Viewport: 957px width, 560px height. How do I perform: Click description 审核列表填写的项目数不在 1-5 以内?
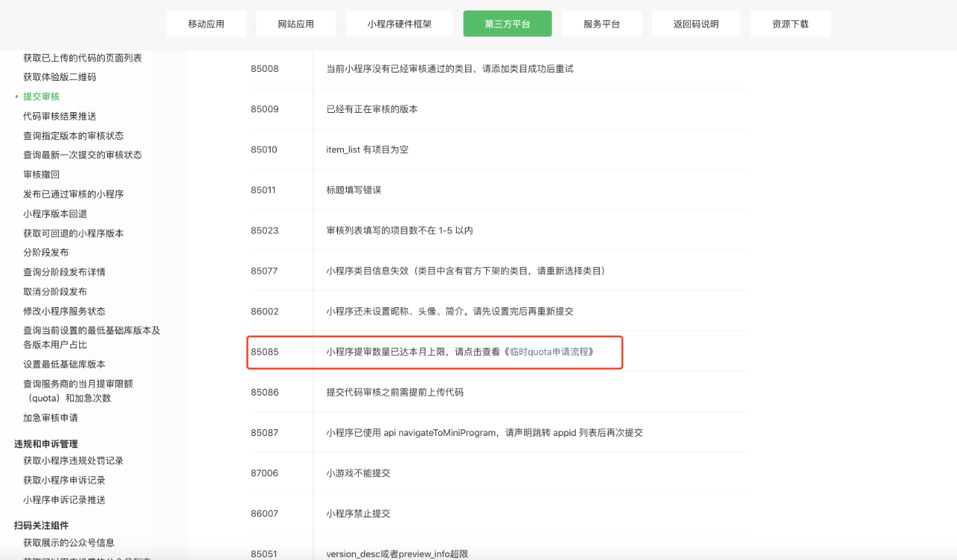(x=400, y=230)
